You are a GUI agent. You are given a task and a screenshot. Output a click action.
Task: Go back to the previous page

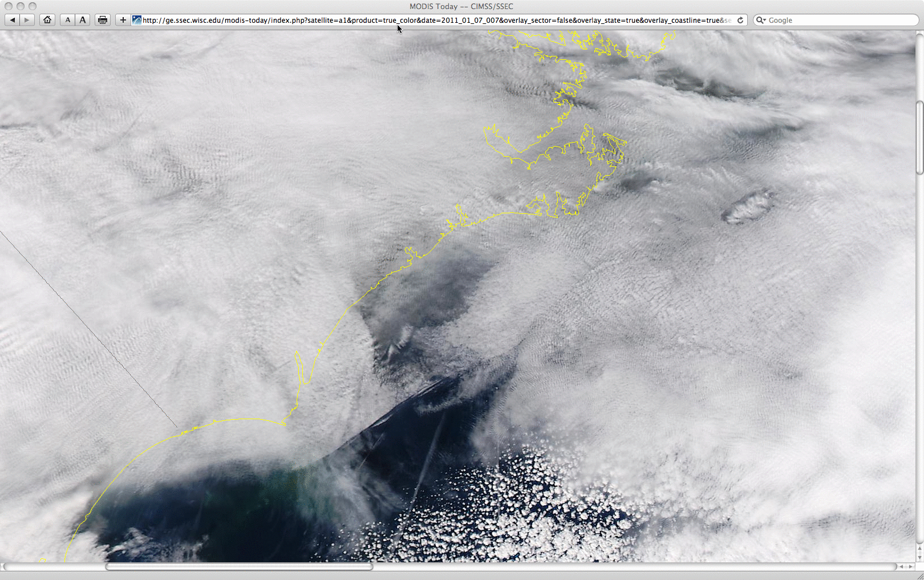(x=13, y=20)
